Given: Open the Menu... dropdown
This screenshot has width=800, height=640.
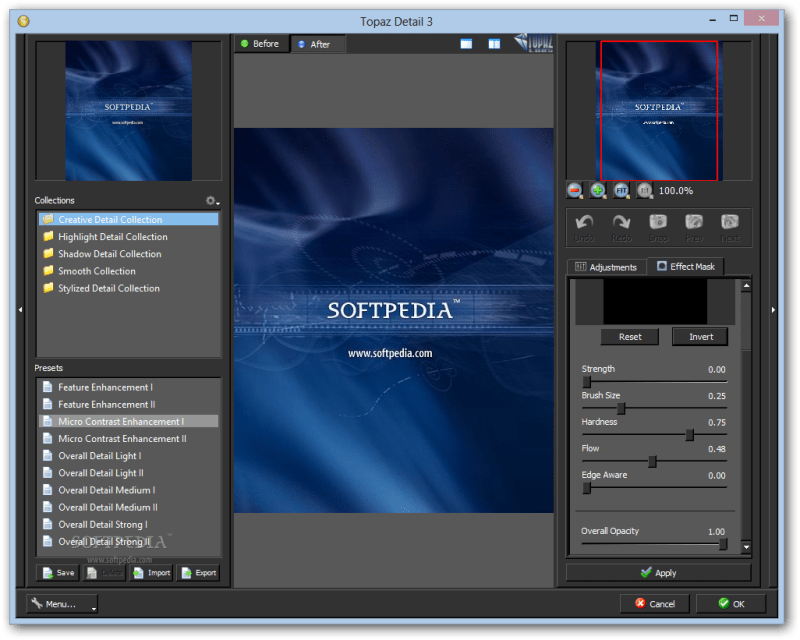Looking at the screenshot, I should click(62, 604).
